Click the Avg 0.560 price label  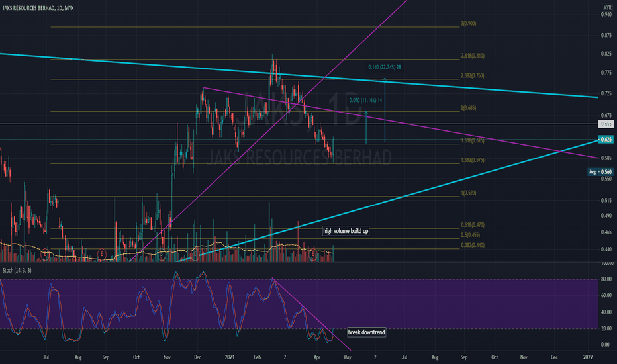(x=600, y=171)
